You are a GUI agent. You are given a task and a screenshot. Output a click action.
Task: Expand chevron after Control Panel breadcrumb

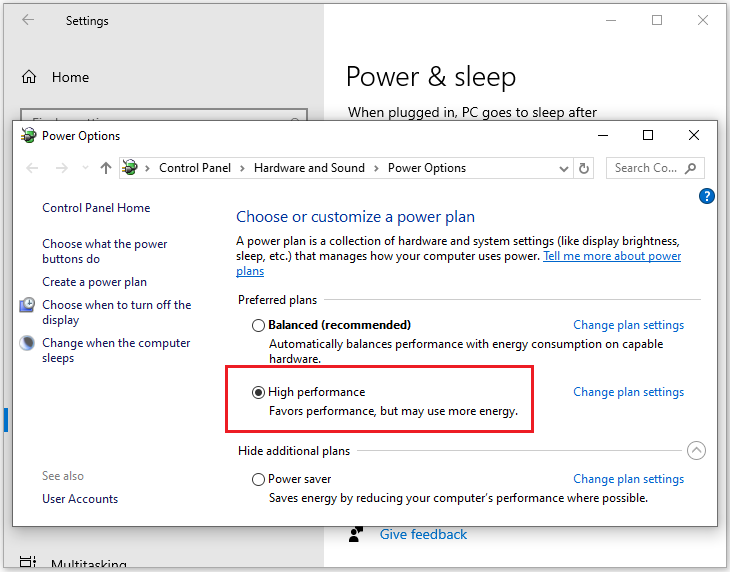[242, 168]
